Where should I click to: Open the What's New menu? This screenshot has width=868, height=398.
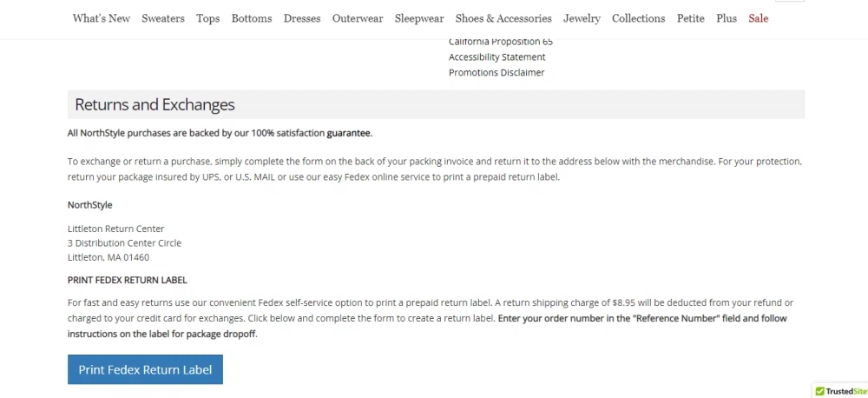point(101,18)
